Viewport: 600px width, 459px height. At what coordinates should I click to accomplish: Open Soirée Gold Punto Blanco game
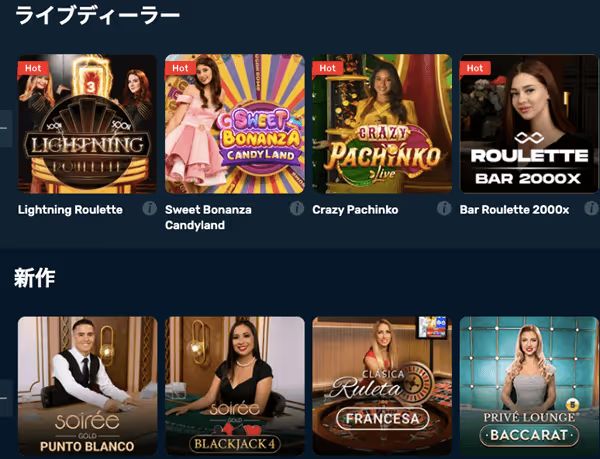tap(88, 386)
